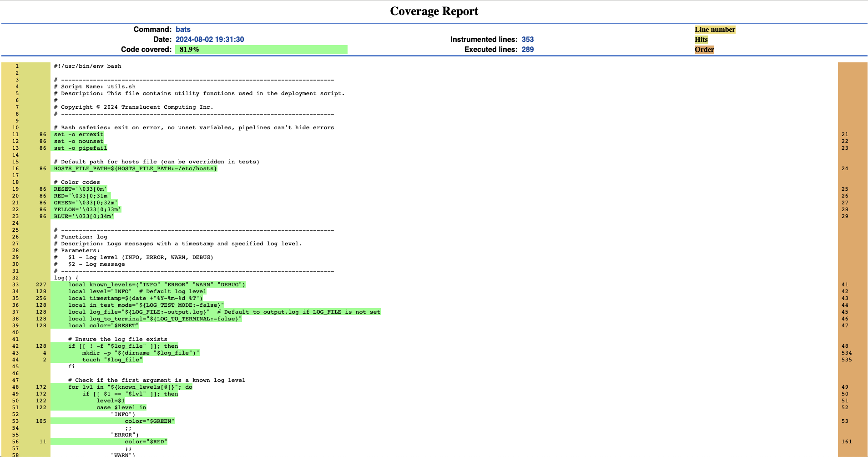Click the Code covered label
This screenshot has width=868, height=457.
(x=146, y=49)
